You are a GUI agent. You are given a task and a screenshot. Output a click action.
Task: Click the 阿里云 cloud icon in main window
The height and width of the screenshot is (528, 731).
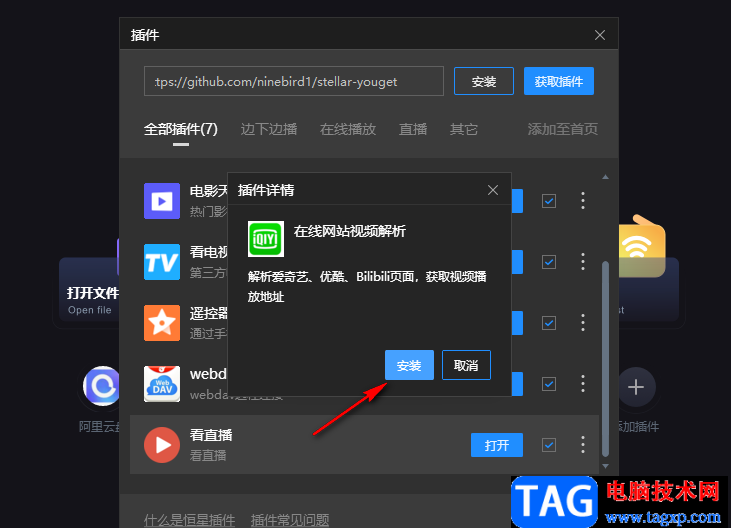(102, 386)
